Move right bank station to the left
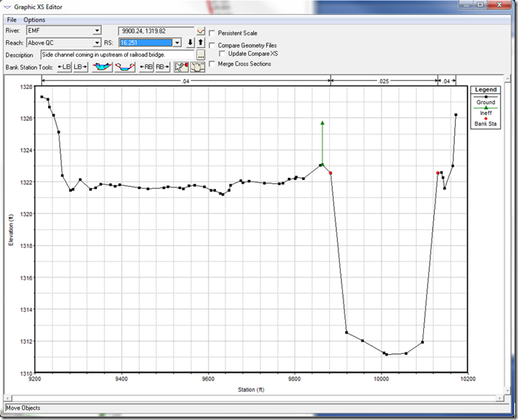This screenshot has width=518, height=420. tap(146, 67)
